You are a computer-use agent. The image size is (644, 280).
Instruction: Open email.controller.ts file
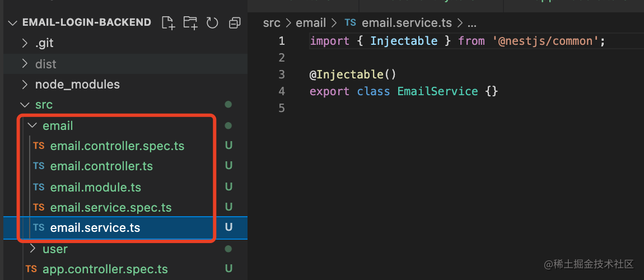pos(101,166)
